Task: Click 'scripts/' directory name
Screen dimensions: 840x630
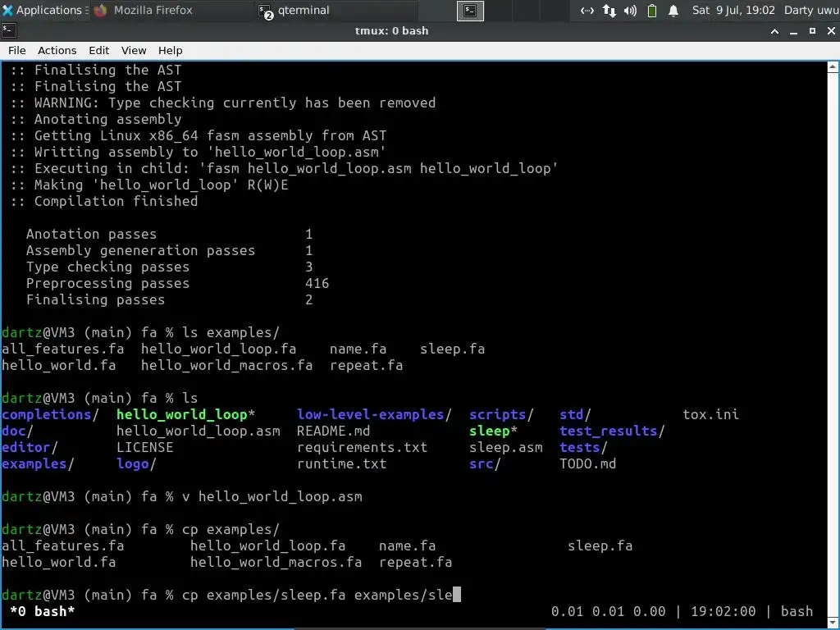Action: point(501,414)
